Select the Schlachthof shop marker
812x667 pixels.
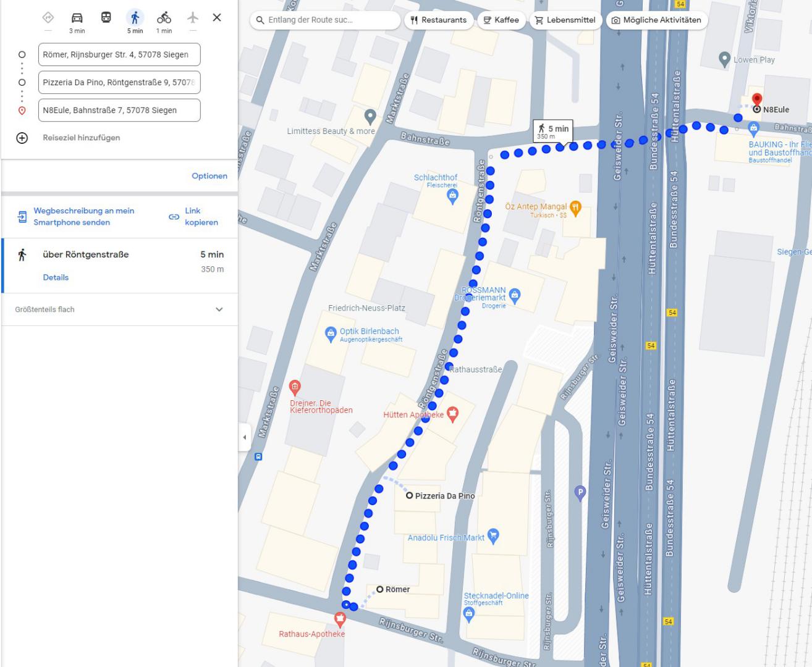[x=452, y=196]
